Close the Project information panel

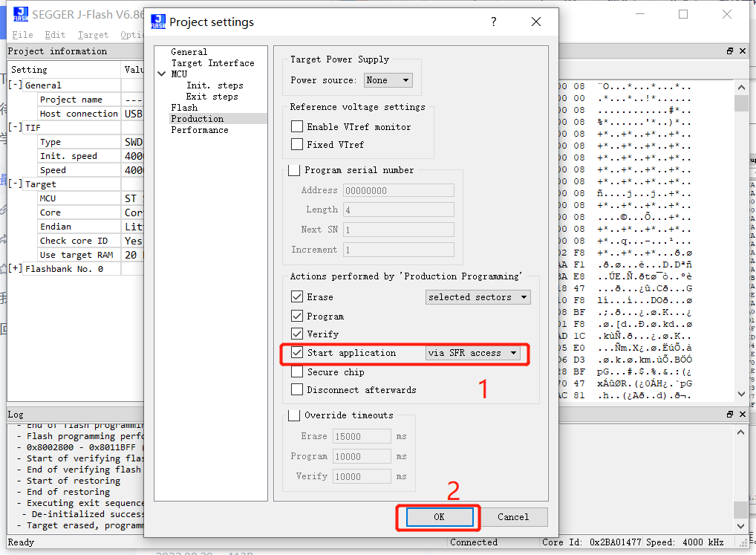[x=743, y=51]
